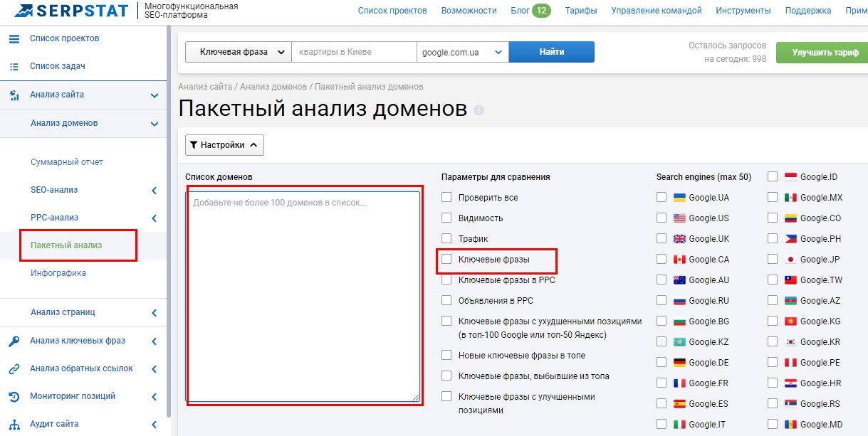This screenshot has width=868, height=436.
Task: Click the Japan flag icon for Google.JP
Action: [790, 260]
